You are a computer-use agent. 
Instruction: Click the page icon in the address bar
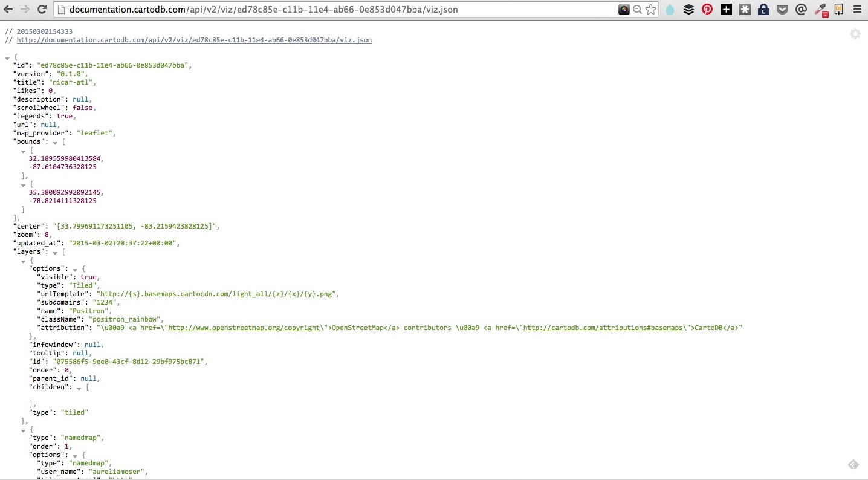point(61,10)
